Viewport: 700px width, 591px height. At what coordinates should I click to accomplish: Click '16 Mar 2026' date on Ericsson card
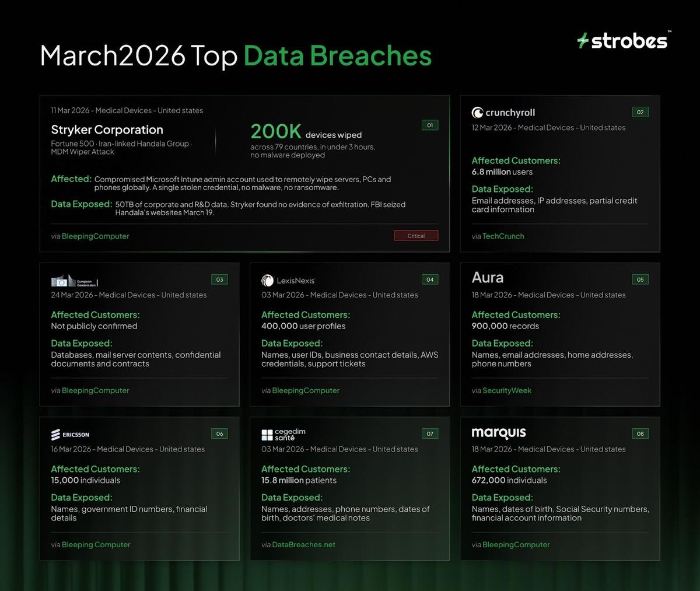(x=71, y=449)
